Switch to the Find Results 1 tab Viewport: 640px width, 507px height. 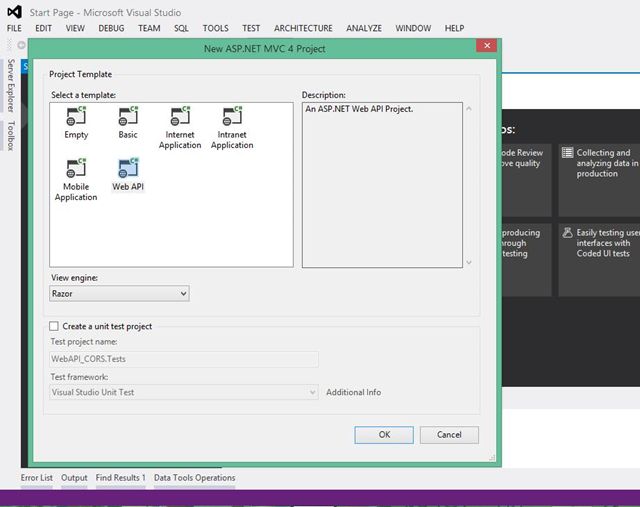(120, 478)
